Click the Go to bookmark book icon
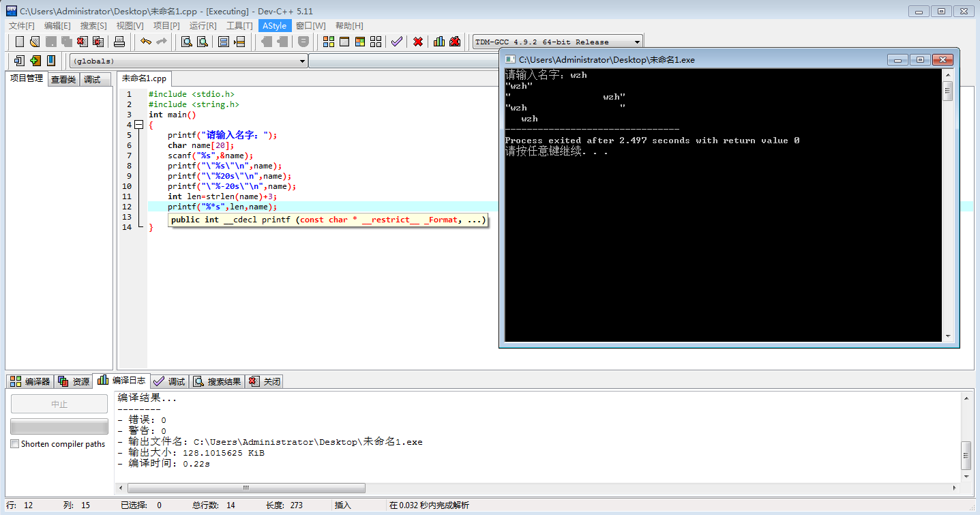 [50, 61]
